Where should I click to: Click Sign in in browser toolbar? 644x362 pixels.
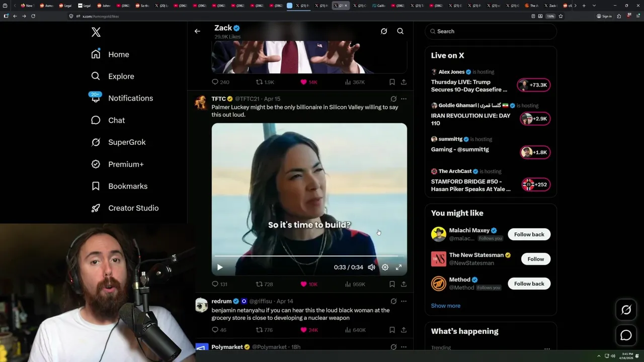(604, 16)
